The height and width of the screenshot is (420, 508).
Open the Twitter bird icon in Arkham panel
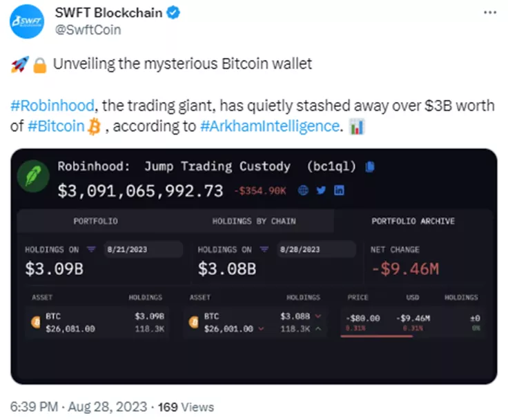click(x=320, y=191)
